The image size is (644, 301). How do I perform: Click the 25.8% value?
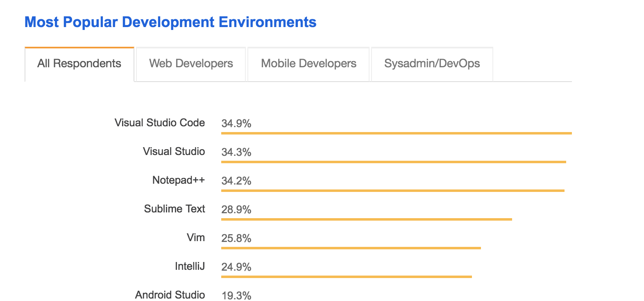[236, 238]
